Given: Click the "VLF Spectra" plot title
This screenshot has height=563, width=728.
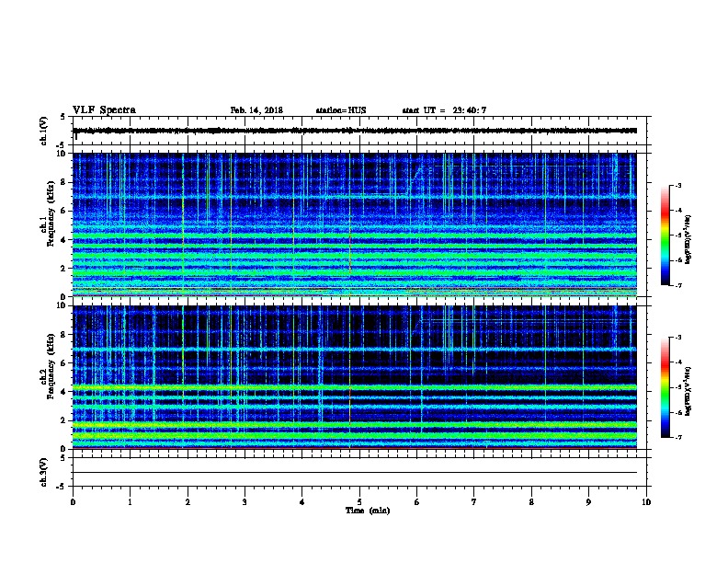Looking at the screenshot, I should click(x=104, y=110).
